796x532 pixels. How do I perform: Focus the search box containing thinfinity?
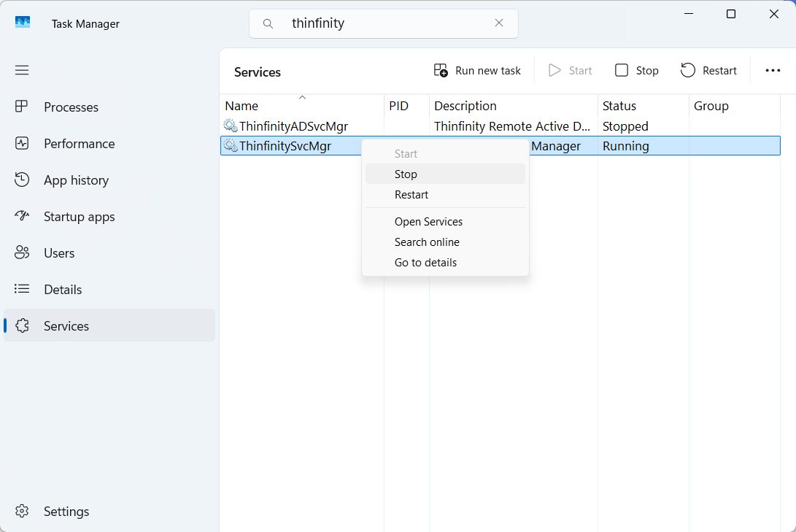point(383,23)
